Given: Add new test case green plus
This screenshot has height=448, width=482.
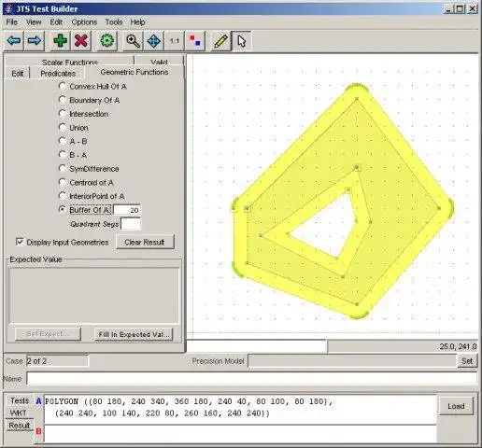Looking at the screenshot, I should click(60, 41).
